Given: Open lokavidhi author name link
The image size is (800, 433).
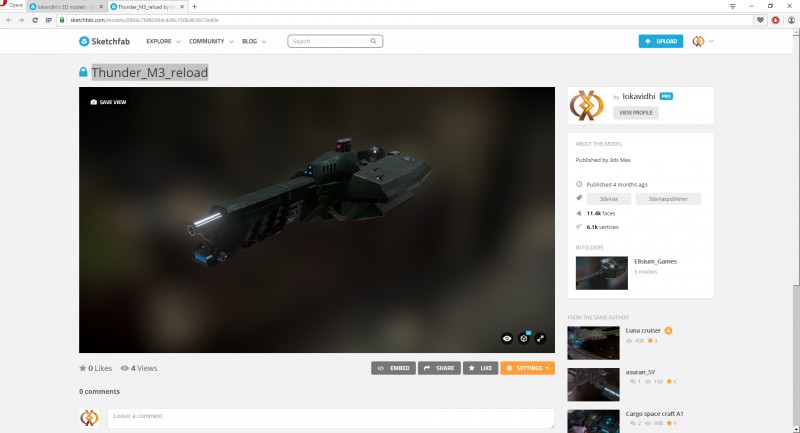Looking at the screenshot, I should click(x=639, y=96).
